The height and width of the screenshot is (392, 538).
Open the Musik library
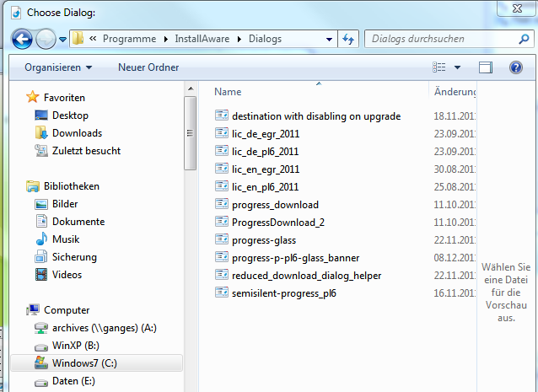66,239
